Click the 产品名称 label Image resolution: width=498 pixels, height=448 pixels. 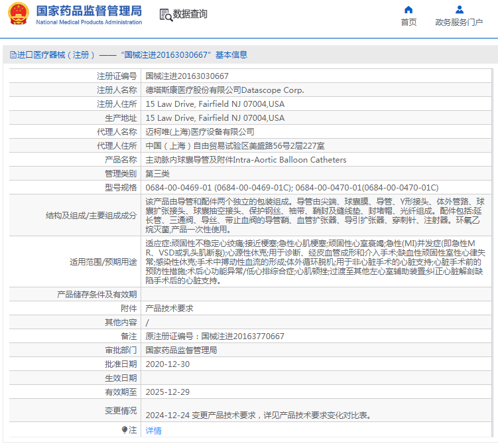121,159
